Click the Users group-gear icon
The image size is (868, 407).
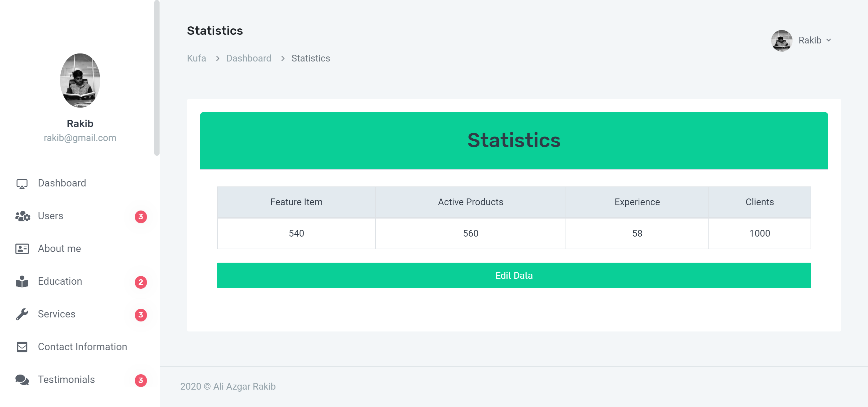(x=23, y=216)
